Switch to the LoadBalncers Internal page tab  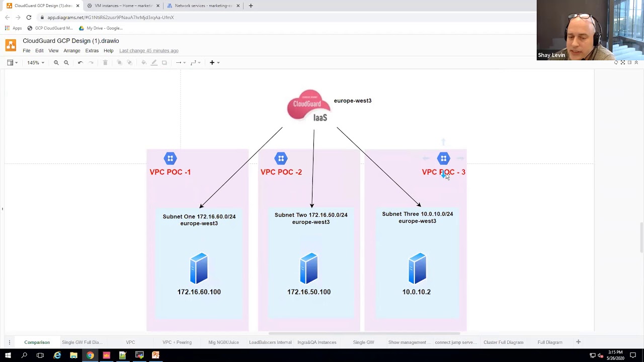[270, 342]
